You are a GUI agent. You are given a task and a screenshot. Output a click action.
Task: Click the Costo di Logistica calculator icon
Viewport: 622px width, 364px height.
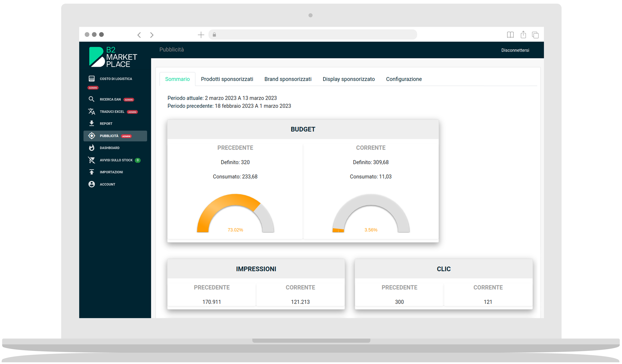(92, 79)
